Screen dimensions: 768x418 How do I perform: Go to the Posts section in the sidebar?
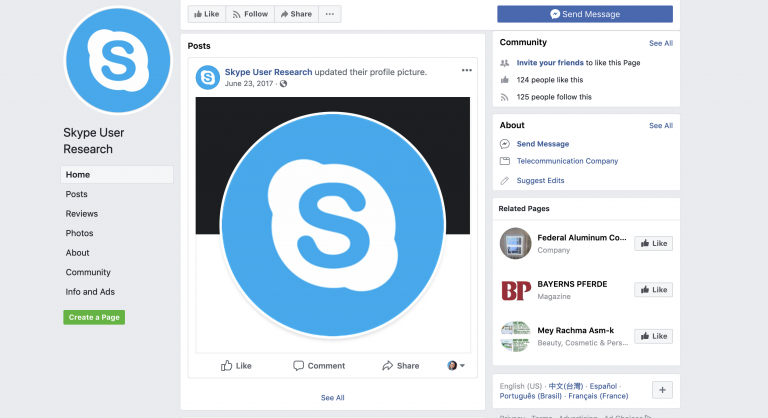76,194
